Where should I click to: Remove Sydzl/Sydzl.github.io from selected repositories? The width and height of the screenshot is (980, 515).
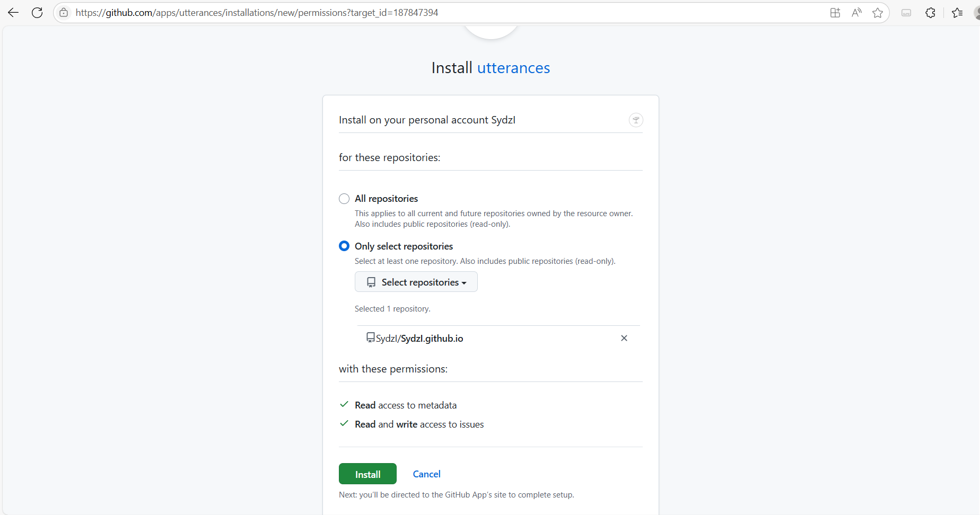point(624,338)
